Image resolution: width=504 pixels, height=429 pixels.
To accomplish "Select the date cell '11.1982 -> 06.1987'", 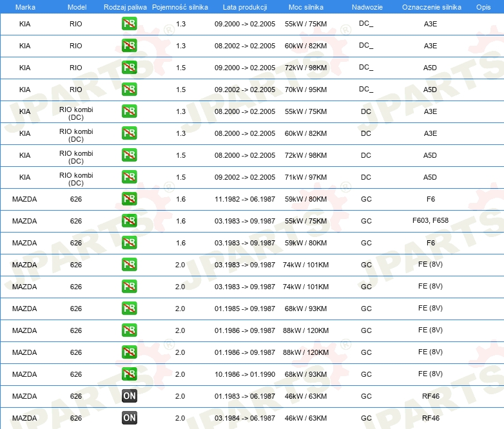I will pyautogui.click(x=245, y=199).
